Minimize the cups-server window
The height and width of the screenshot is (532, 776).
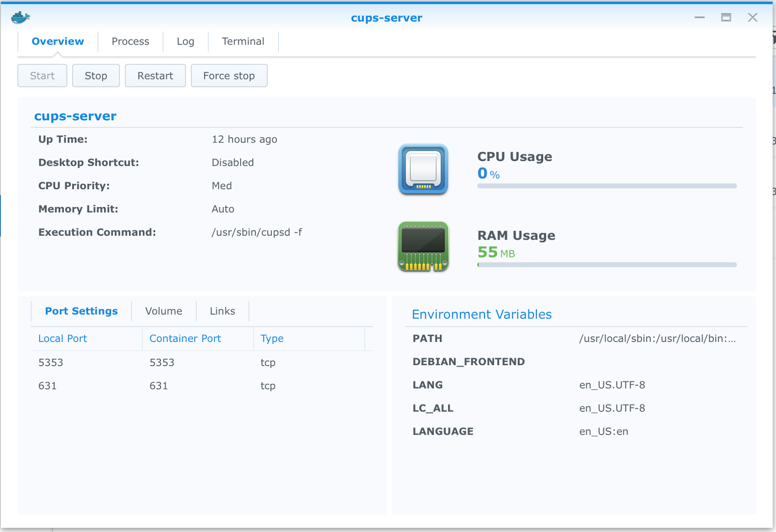[x=699, y=17]
